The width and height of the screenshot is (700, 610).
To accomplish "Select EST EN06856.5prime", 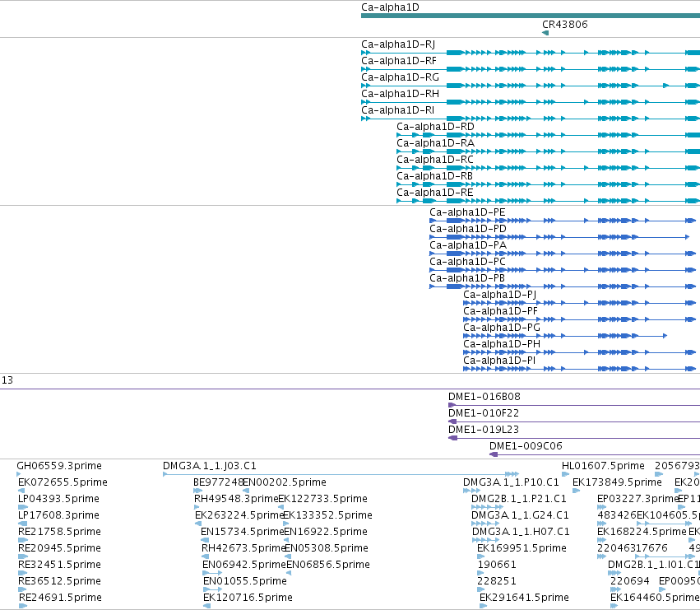I will point(328,565).
